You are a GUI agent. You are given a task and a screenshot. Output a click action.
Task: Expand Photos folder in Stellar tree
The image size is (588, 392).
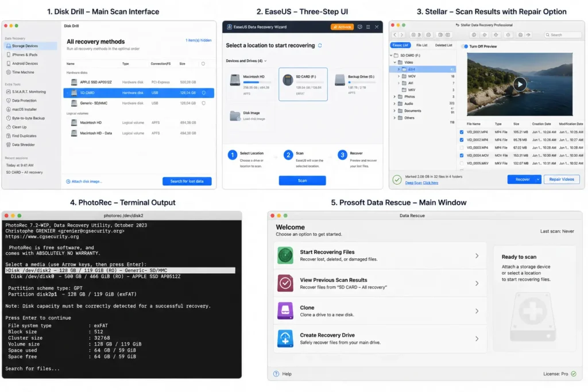tap(394, 96)
